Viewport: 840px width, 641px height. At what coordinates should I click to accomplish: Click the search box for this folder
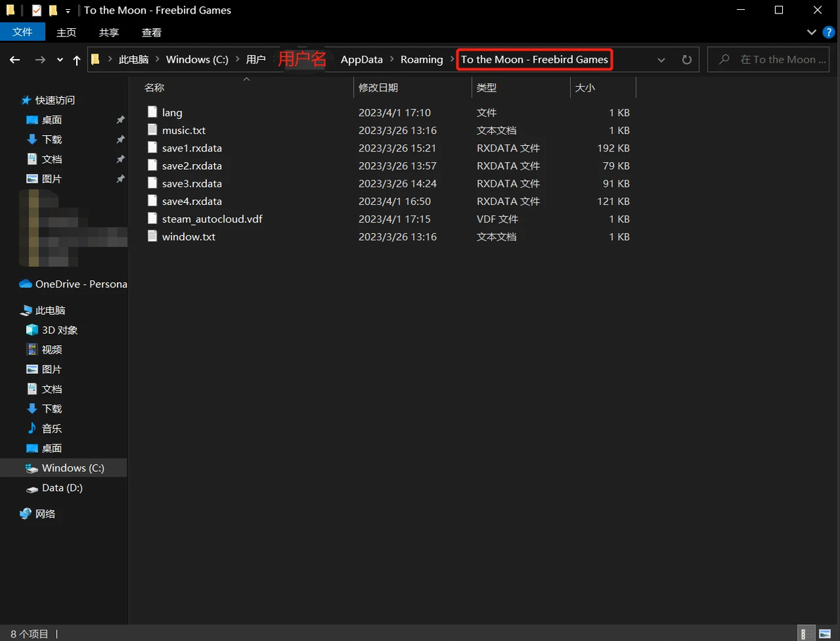(x=769, y=59)
